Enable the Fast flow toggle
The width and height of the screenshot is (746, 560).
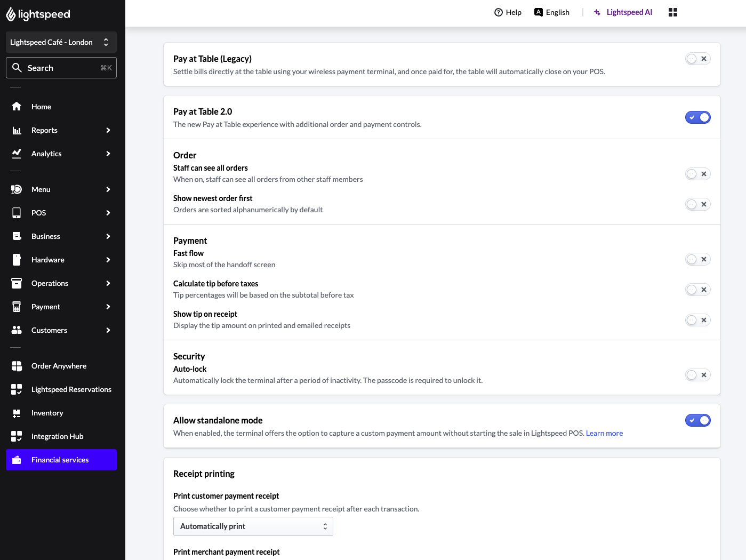697,259
